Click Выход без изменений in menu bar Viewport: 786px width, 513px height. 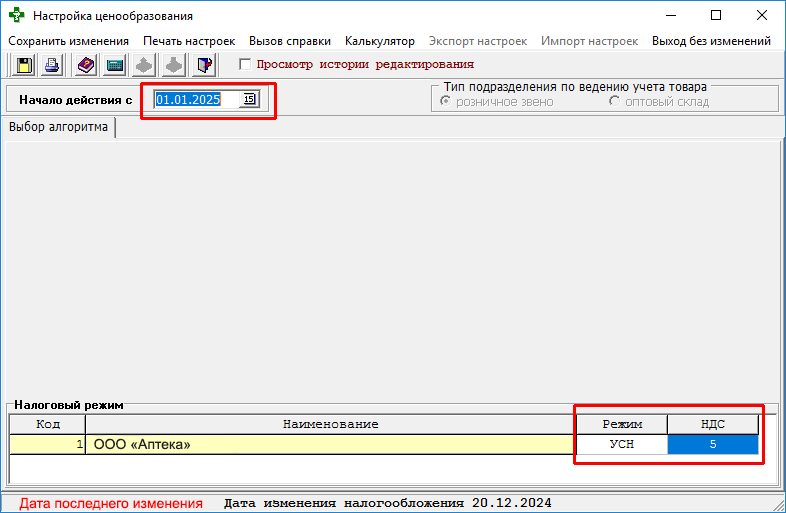711,41
